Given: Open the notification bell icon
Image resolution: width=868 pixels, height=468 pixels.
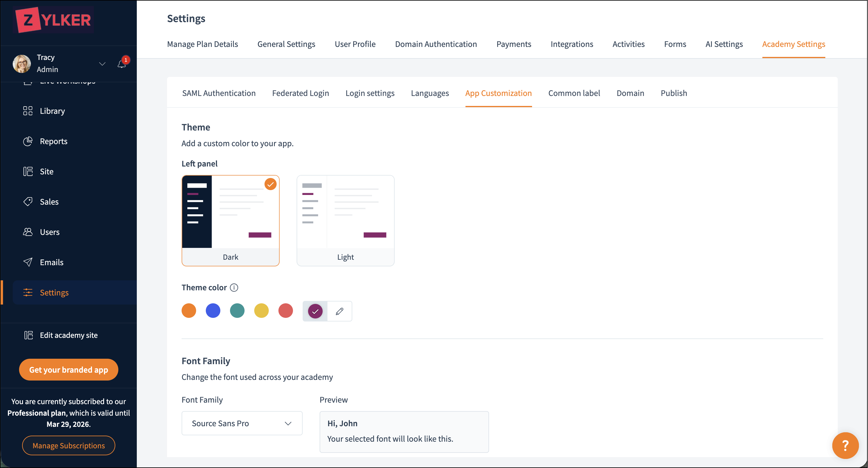Looking at the screenshot, I should 122,64.
